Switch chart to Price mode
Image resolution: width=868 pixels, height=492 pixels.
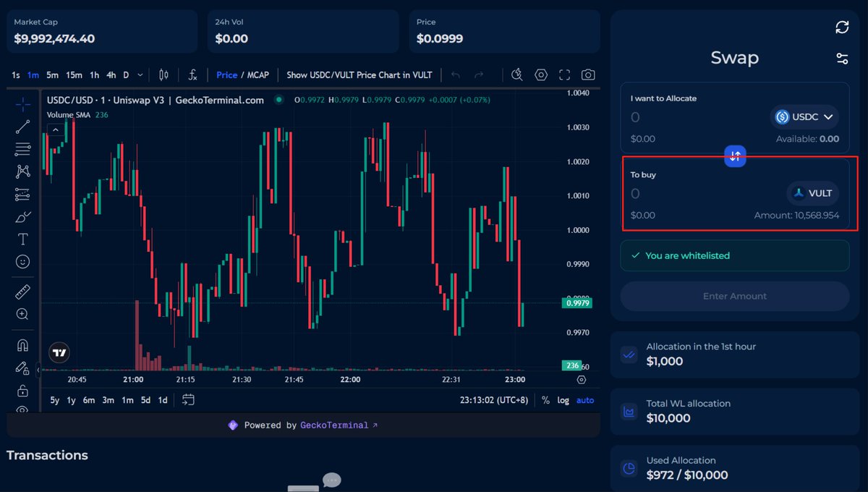point(227,75)
